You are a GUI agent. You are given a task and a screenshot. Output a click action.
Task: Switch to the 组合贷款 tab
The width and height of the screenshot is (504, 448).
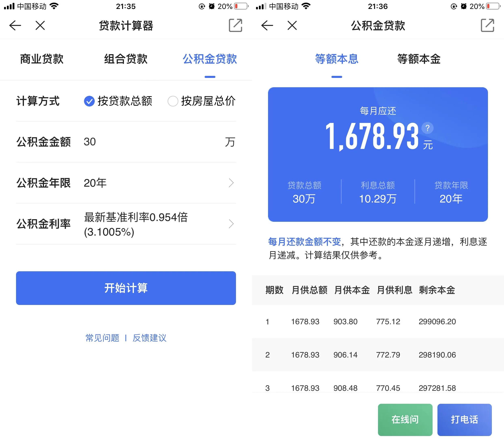126,59
